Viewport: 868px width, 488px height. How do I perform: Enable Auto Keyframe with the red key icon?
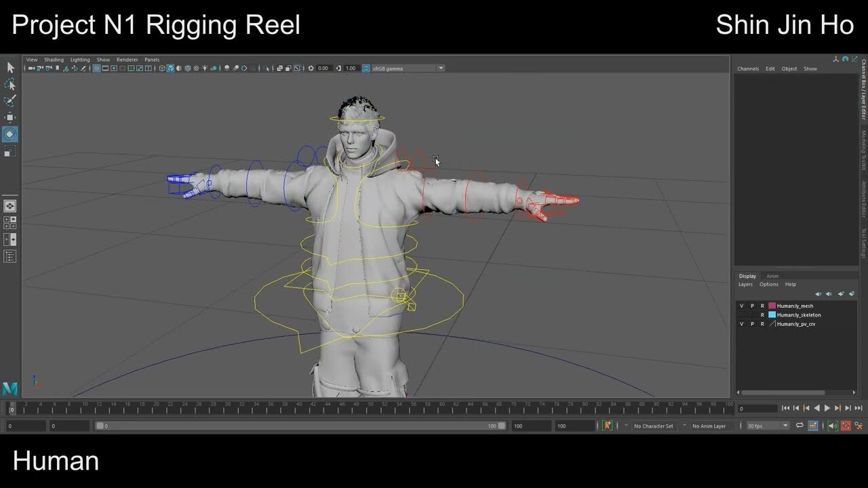(847, 426)
